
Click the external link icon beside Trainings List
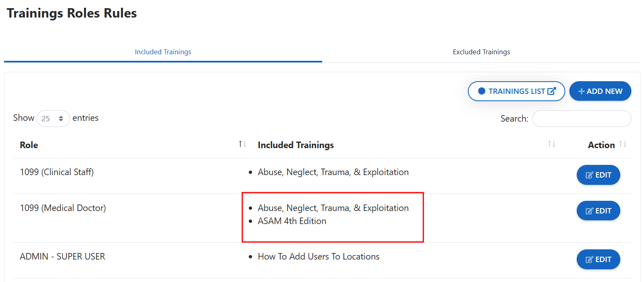tap(551, 91)
